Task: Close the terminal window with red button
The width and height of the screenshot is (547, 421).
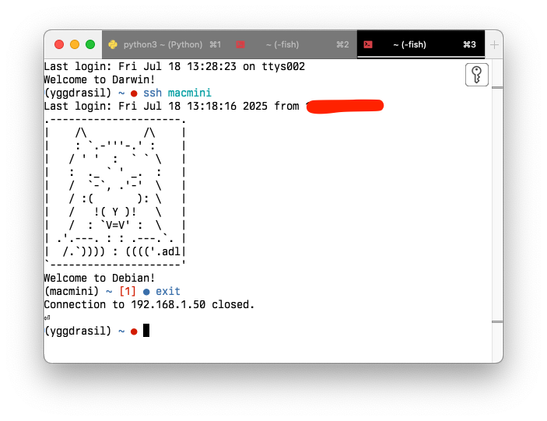Action: pyautogui.click(x=59, y=44)
